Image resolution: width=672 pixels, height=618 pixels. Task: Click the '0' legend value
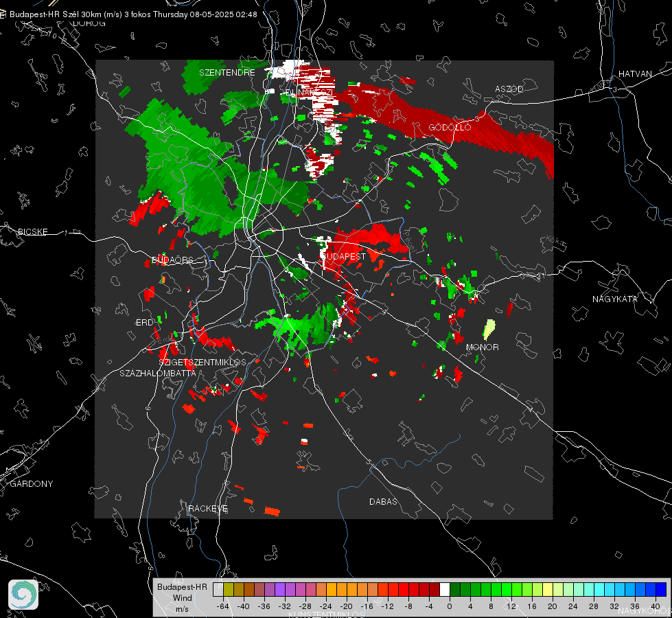pos(449,606)
